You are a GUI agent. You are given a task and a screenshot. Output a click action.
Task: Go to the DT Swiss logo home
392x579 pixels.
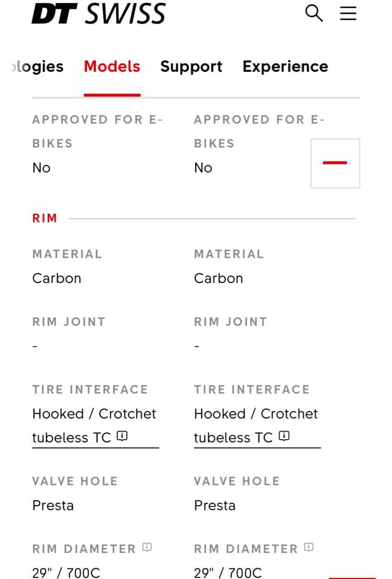99,13
